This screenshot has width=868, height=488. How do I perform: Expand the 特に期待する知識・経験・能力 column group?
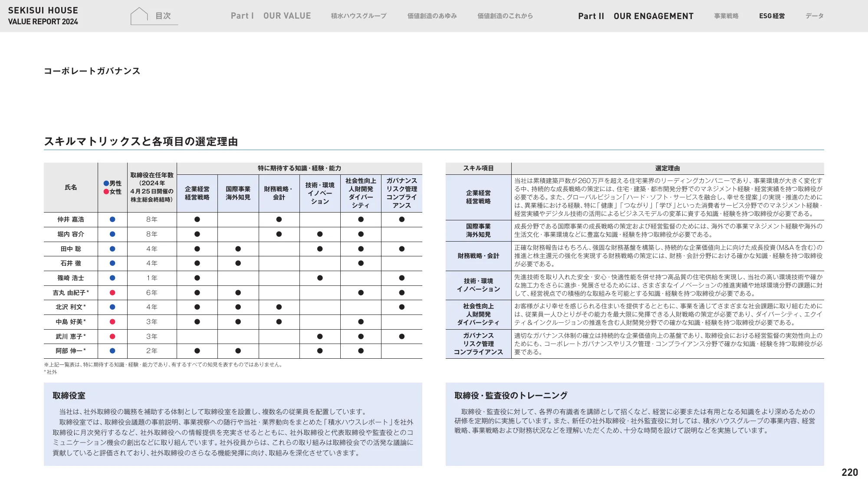click(x=299, y=167)
